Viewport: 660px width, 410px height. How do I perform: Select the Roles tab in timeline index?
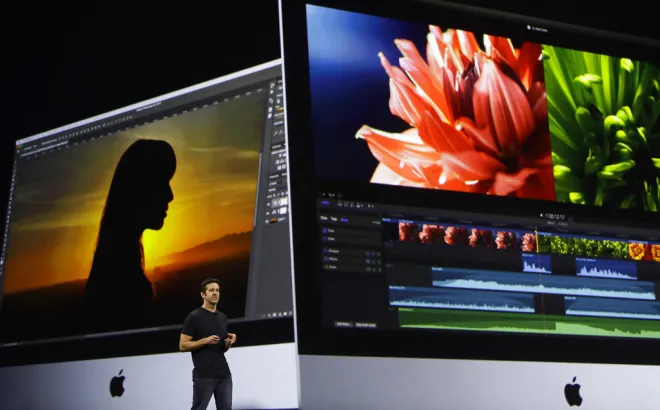344,220
